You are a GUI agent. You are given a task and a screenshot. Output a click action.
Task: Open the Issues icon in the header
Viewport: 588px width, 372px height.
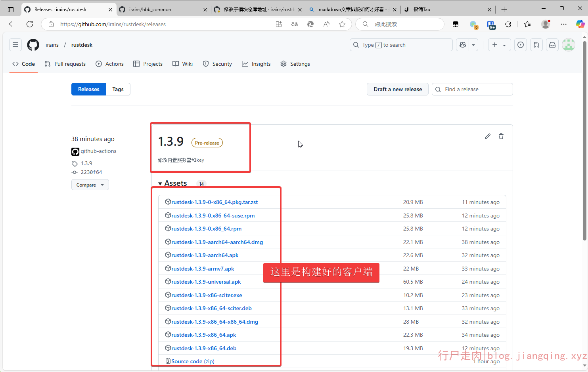pyautogui.click(x=521, y=45)
